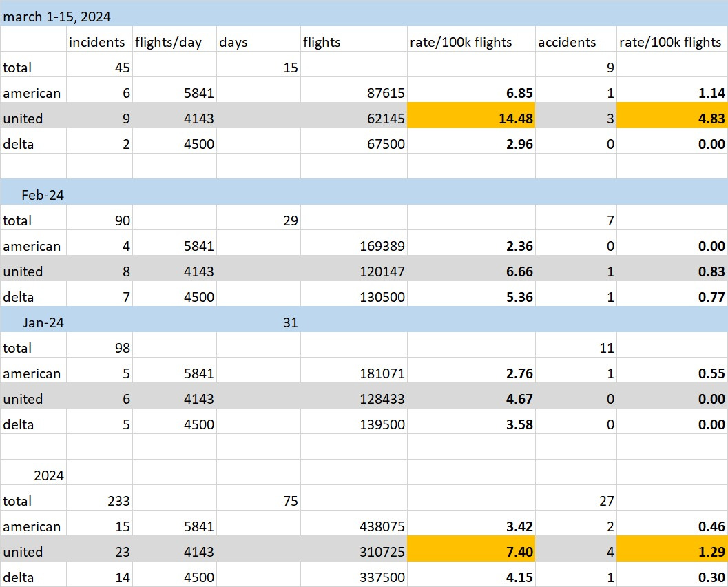This screenshot has height=587, width=728.
Task: Select american rate cell 3.42
Action: click(471, 524)
